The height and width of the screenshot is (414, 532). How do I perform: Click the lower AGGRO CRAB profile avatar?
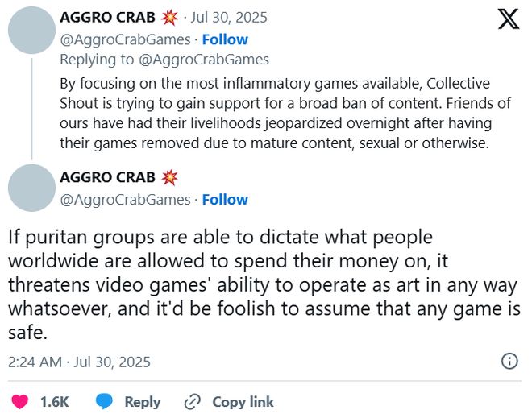31,188
